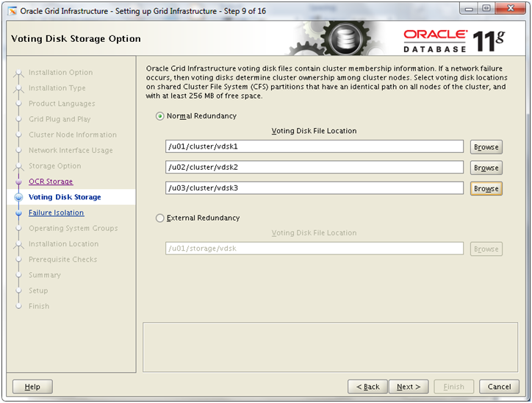Image resolution: width=532 pixels, height=403 pixels.
Task: Click the greyed-out Finish button
Action: pos(453,387)
